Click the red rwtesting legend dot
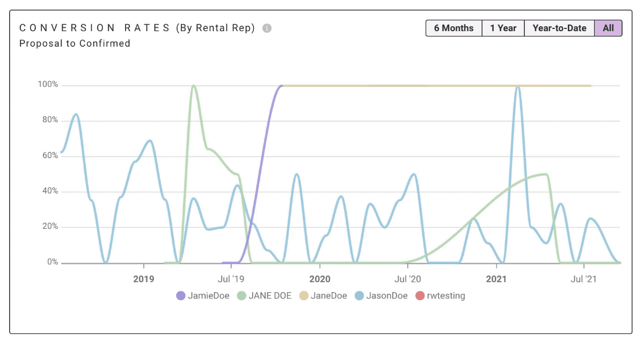Viewport: 644px width, 341px height. (419, 295)
